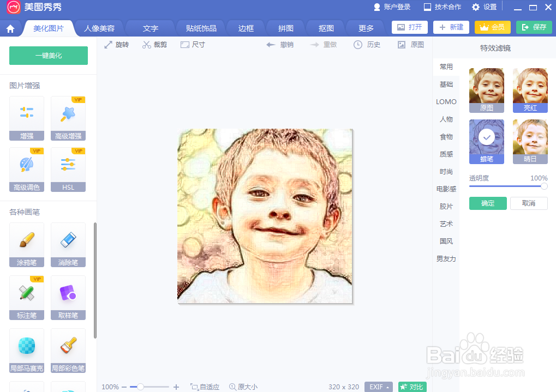Click the 账户登录 account login
The width and height of the screenshot is (556, 392).
point(392,7)
